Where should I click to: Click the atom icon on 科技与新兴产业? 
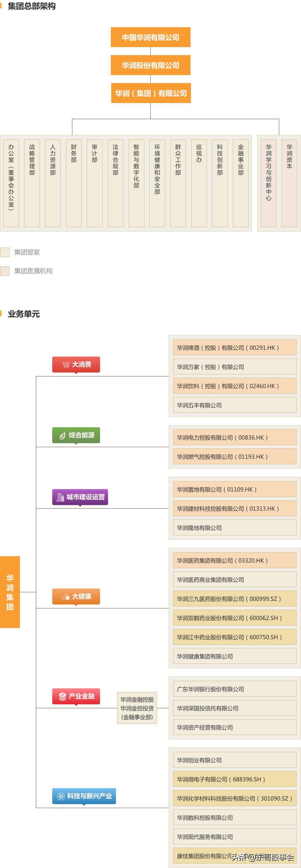point(61,796)
